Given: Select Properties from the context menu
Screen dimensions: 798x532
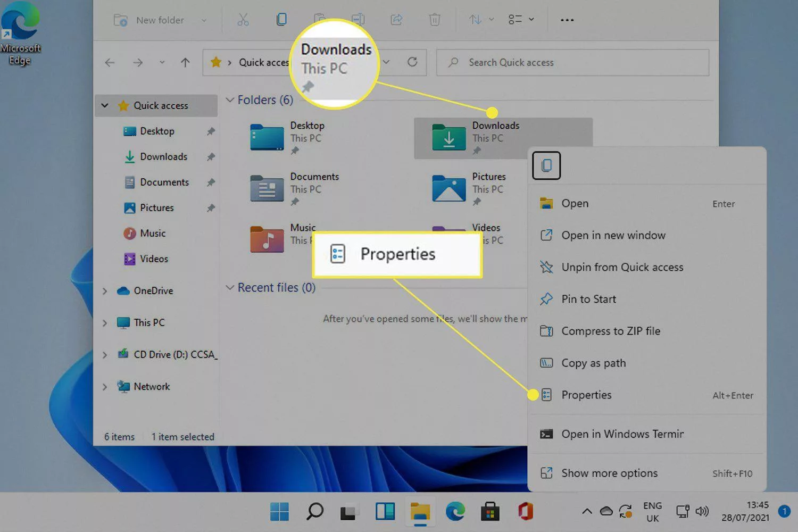Looking at the screenshot, I should [586, 395].
